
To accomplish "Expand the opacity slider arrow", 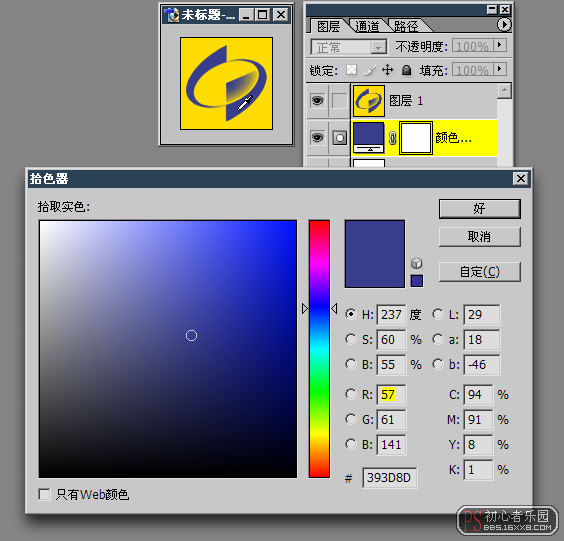I will [x=500, y=45].
